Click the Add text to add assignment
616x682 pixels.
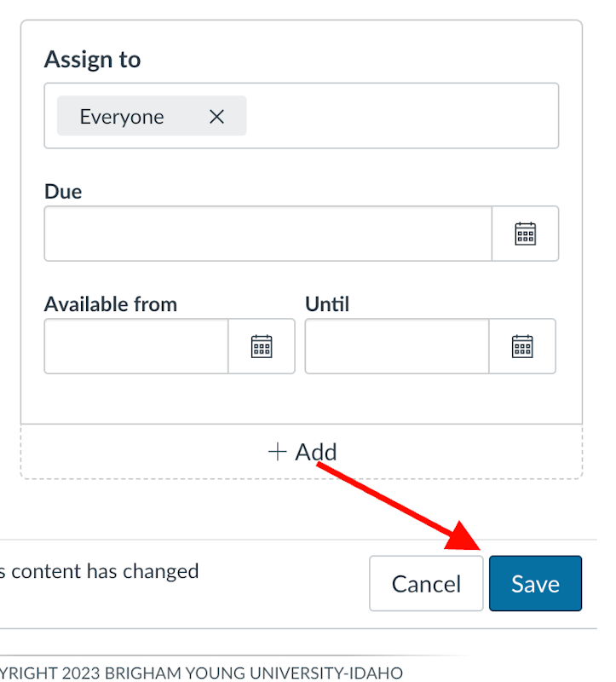(316, 452)
